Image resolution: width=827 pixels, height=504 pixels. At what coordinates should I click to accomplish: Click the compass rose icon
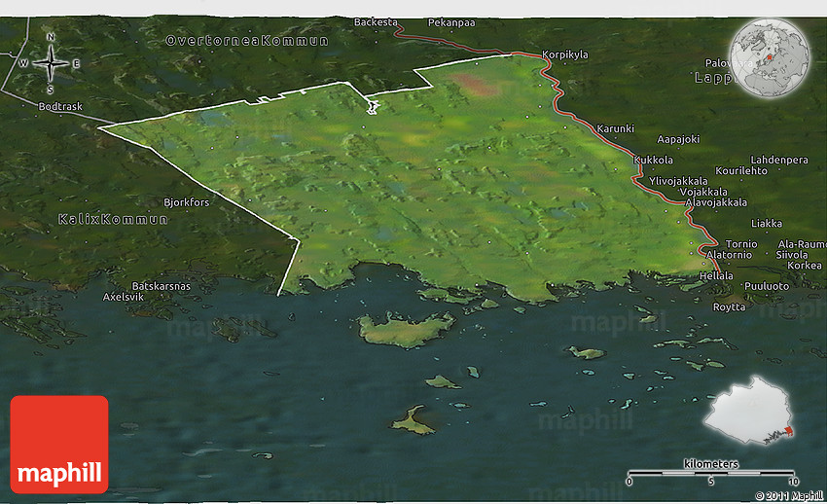coord(51,63)
